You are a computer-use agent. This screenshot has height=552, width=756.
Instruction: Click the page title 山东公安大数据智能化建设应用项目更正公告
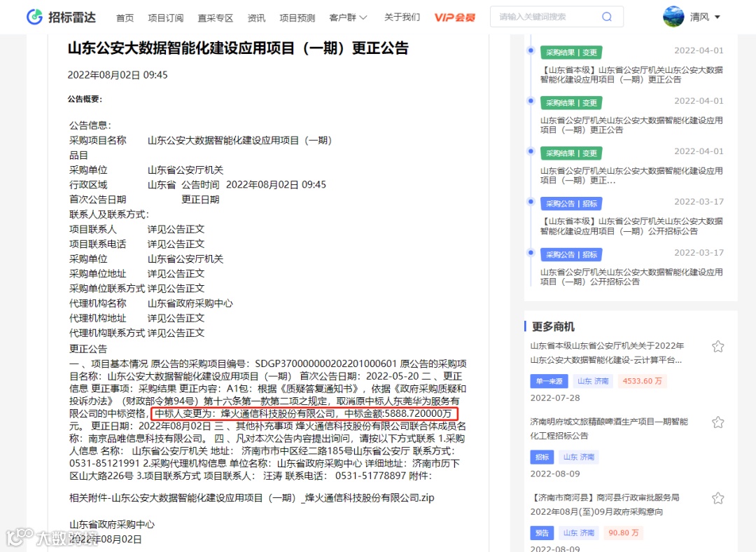(x=238, y=48)
